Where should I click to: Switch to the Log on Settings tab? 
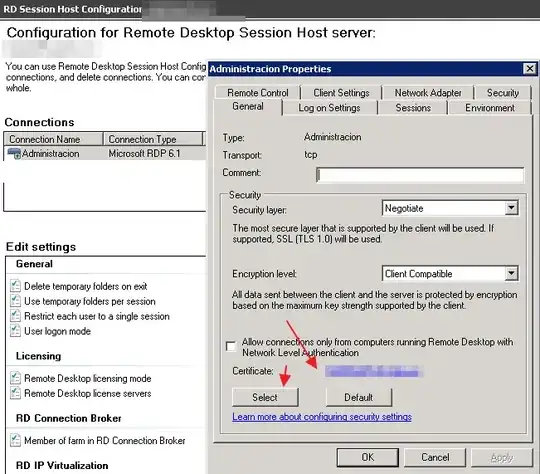[329, 108]
